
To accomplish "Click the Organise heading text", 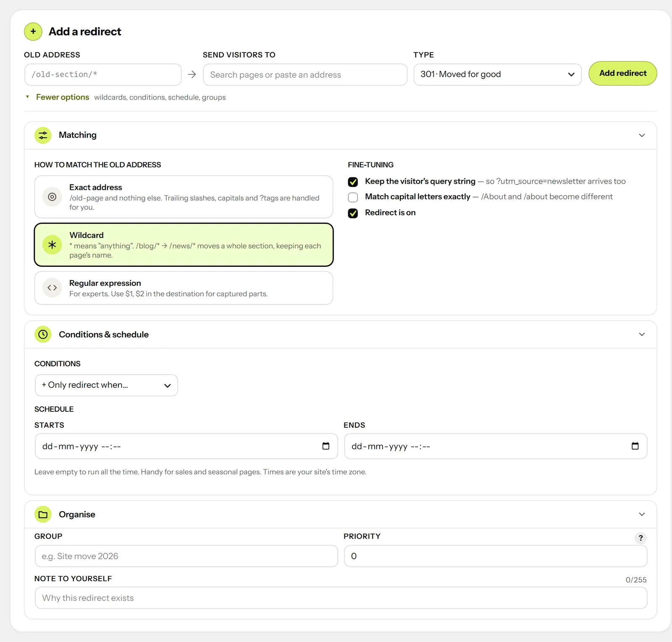I will pos(77,514).
